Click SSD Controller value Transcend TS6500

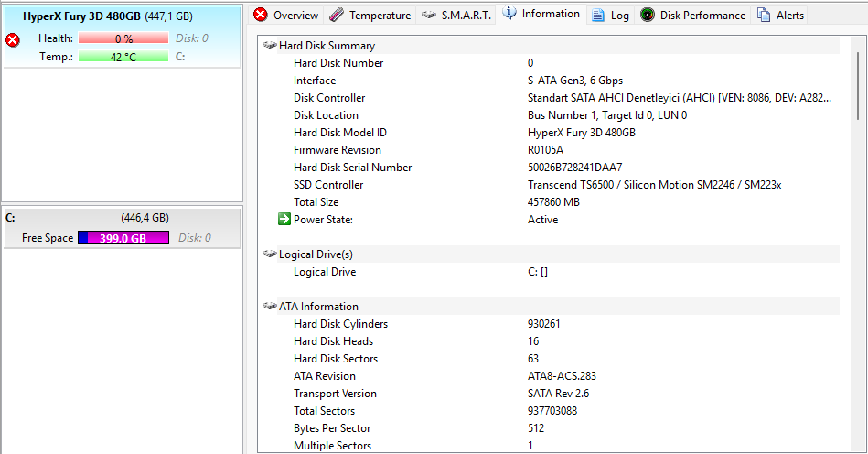coord(654,185)
